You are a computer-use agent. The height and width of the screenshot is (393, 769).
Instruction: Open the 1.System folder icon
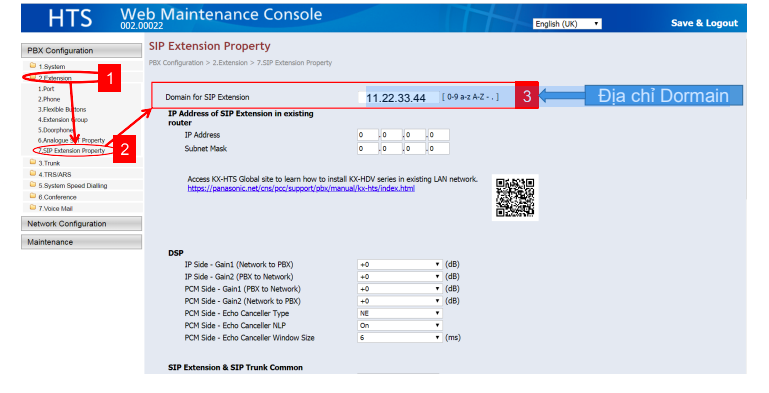[33, 66]
